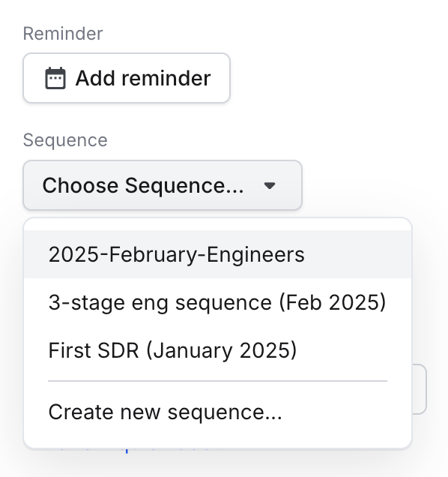Viewport: 448px width, 477px height.
Task: Click the 'Choose Sequence...' placeholder text
Action: point(143,185)
